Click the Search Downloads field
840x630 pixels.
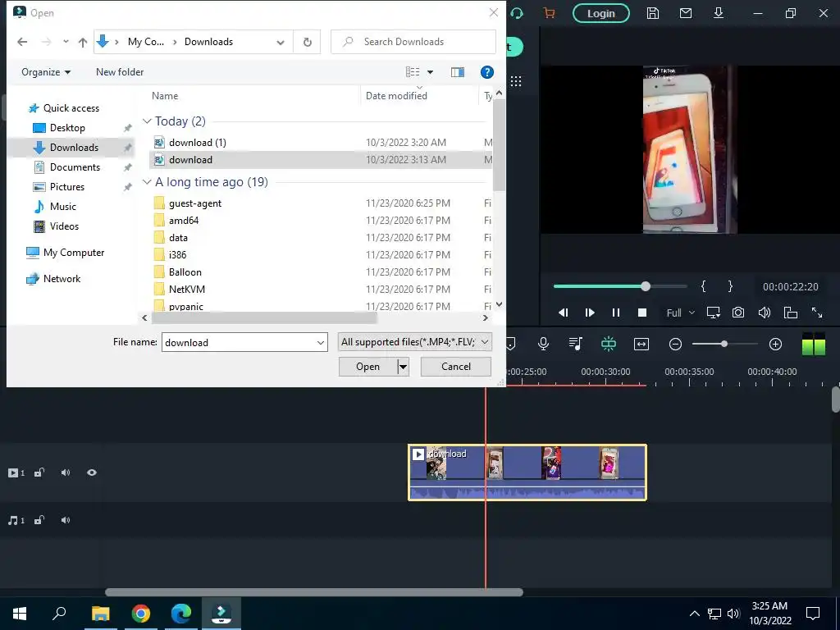click(x=413, y=42)
